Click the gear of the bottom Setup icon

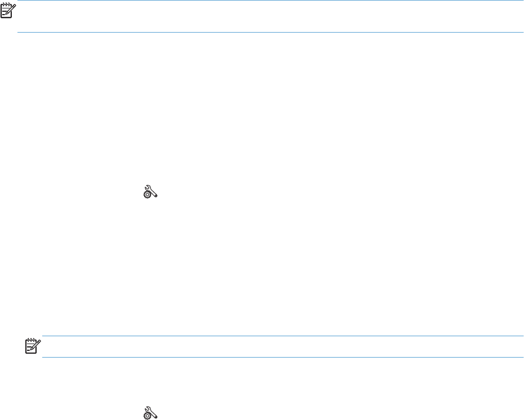[147, 416]
